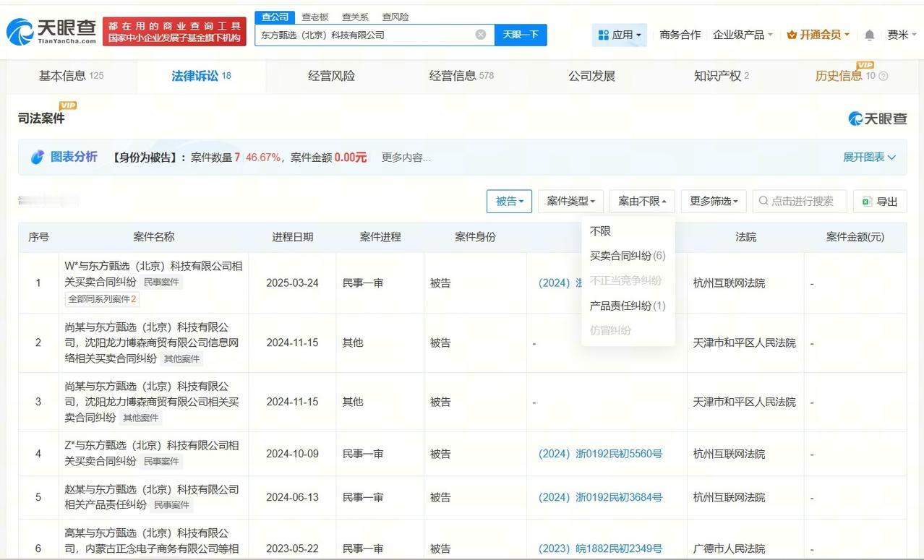Screen dimensions: 924x560
Task: Click help icon next to 历史信息
Action: tap(883, 76)
